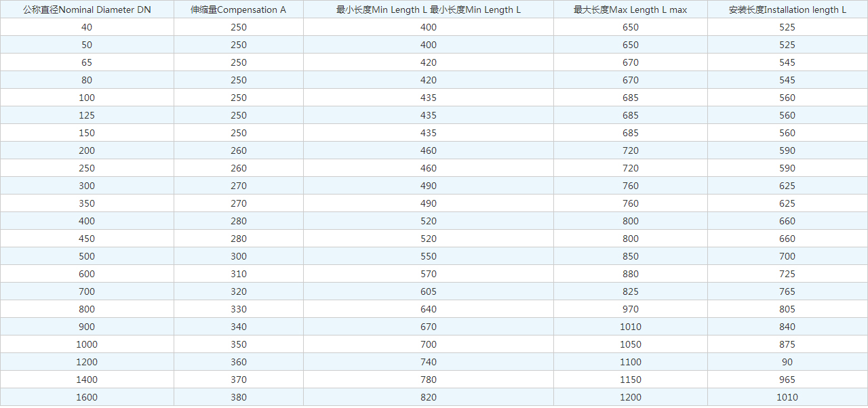Select the Min Length L column header

(x=428, y=9)
